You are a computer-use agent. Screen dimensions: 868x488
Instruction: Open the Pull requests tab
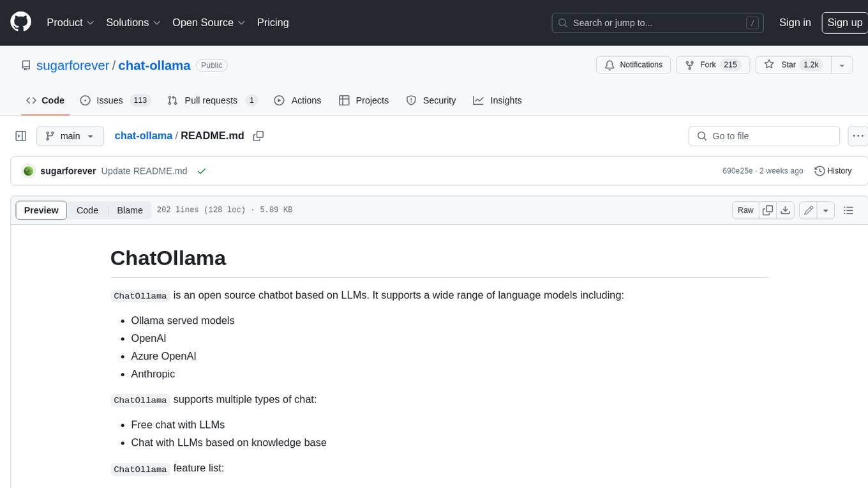click(212, 100)
